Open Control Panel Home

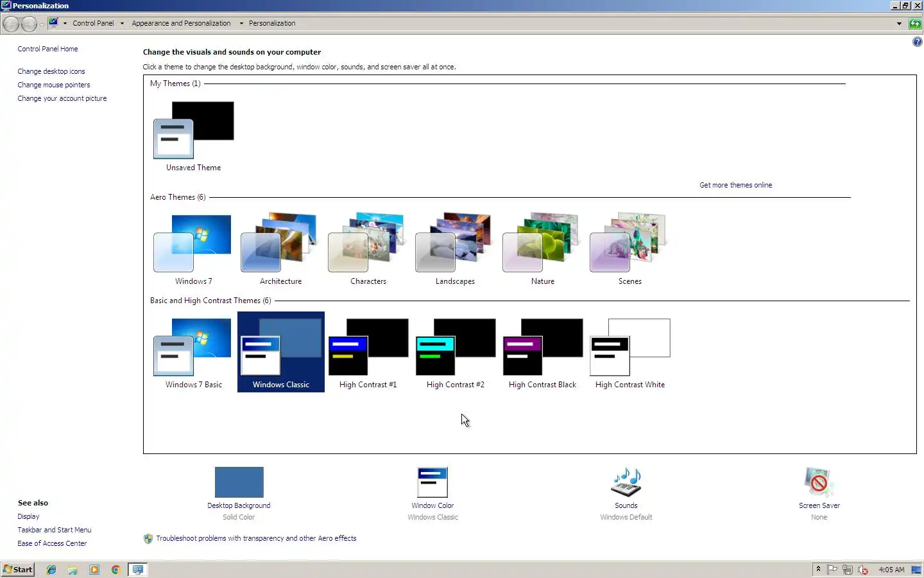tap(47, 49)
